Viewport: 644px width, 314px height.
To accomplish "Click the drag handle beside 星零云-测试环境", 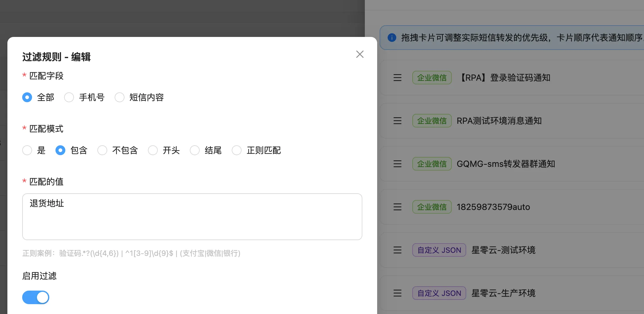I will [397, 250].
